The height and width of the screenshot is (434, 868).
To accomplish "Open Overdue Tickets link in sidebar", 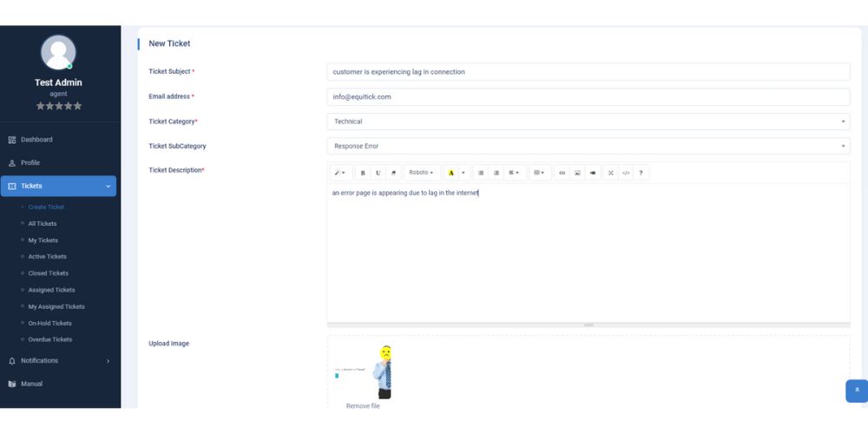I will point(49,339).
